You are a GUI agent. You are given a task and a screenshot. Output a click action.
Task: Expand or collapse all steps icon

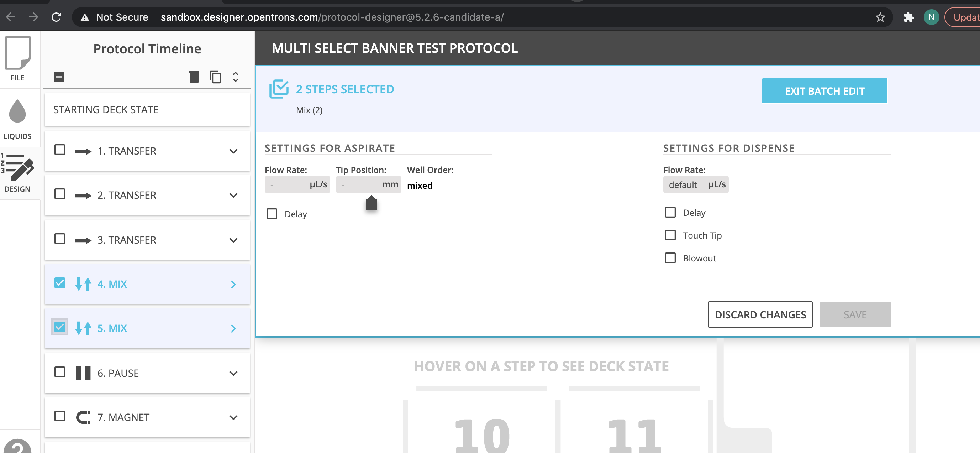point(236,77)
